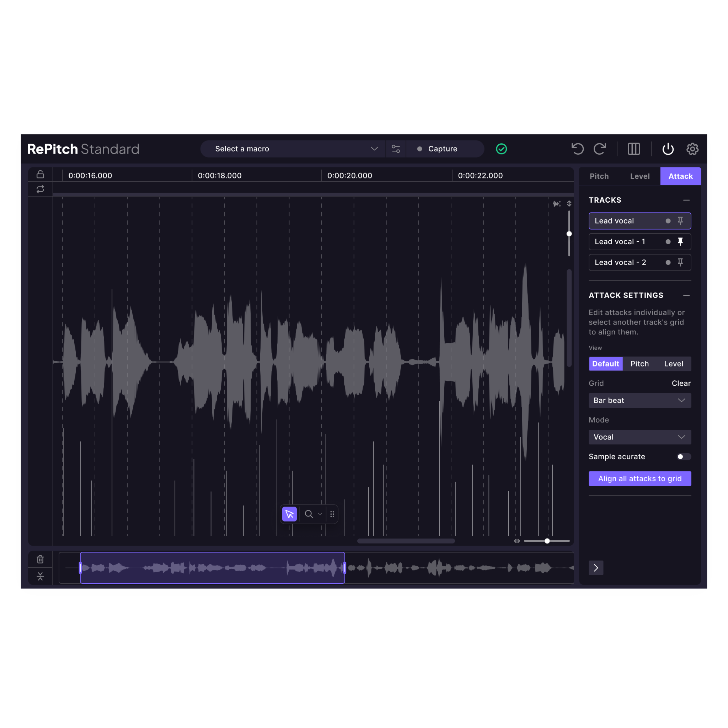This screenshot has width=728, height=728.
Task: Click the columns layout icon
Action: (x=633, y=149)
